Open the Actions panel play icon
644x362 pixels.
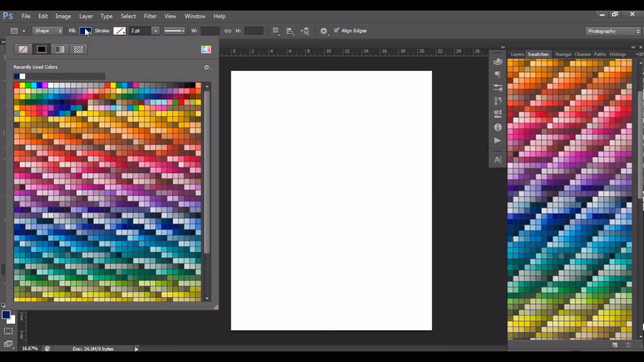click(x=498, y=140)
